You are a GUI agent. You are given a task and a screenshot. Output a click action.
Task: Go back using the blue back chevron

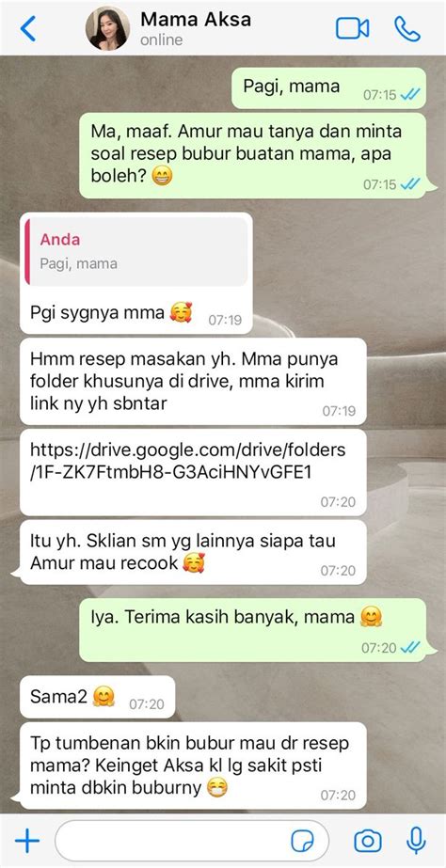27,29
